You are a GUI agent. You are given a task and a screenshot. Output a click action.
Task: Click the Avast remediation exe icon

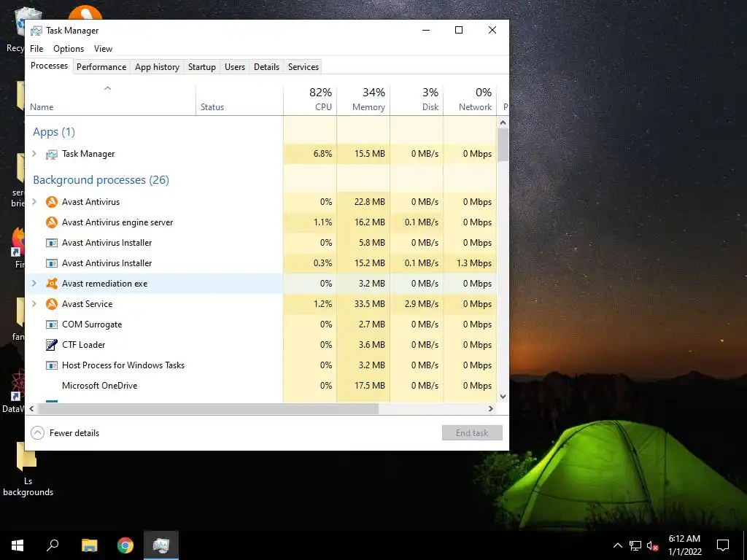(x=52, y=284)
